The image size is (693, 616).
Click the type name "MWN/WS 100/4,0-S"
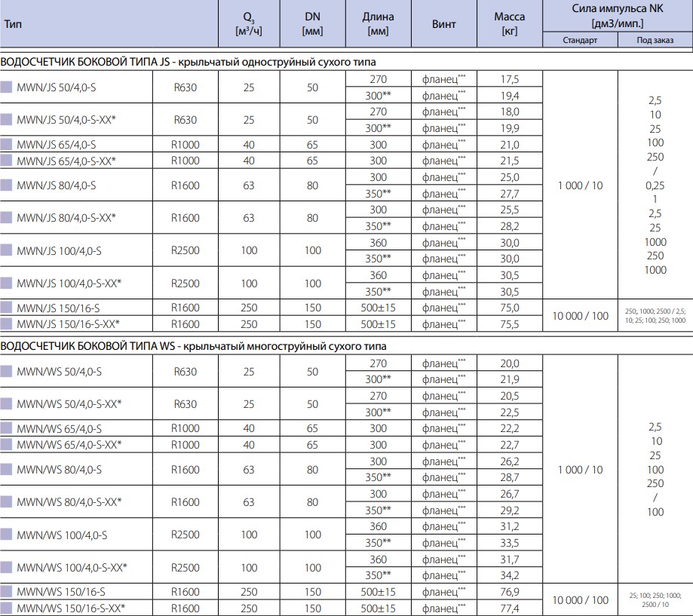tap(62, 535)
